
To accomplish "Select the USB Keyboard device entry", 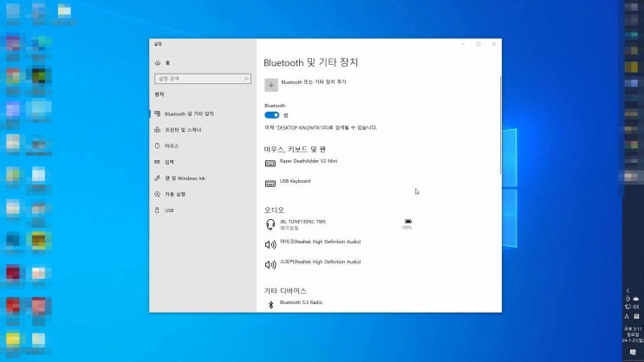I will [295, 182].
